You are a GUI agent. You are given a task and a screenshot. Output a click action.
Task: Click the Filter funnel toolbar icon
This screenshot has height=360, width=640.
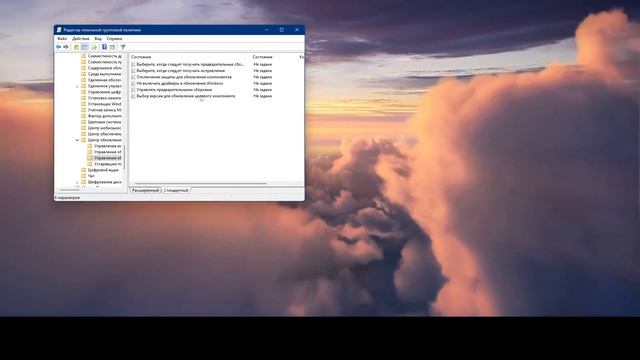coord(123,47)
